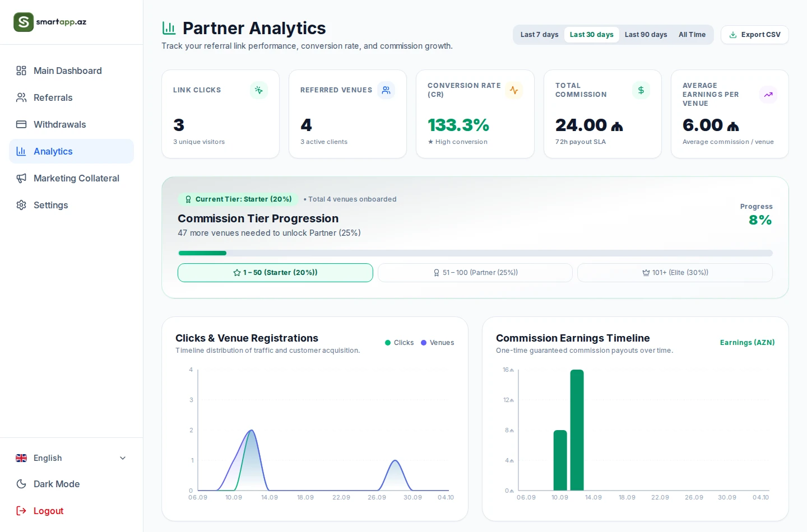Click the UK flag language icon
The image size is (807, 532).
(x=21, y=458)
